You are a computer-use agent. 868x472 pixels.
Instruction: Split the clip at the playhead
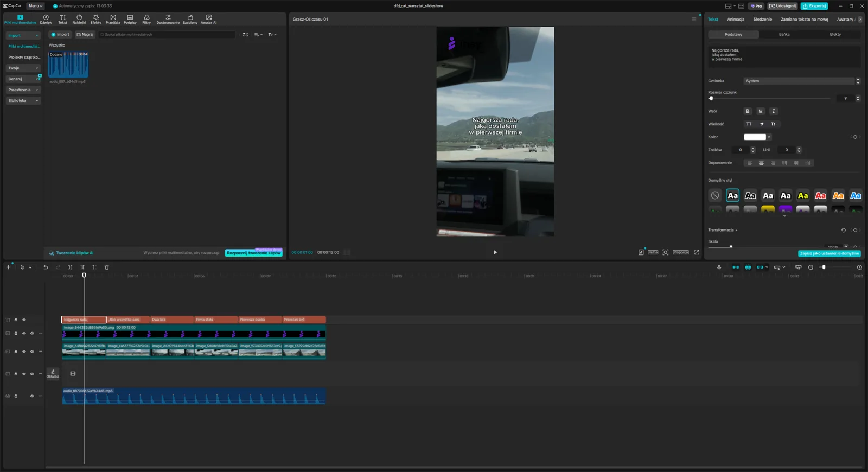pyautogui.click(x=70, y=267)
